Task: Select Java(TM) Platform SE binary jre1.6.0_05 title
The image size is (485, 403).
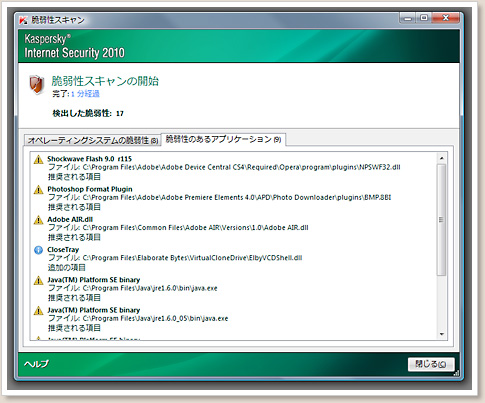Action: click(94, 310)
